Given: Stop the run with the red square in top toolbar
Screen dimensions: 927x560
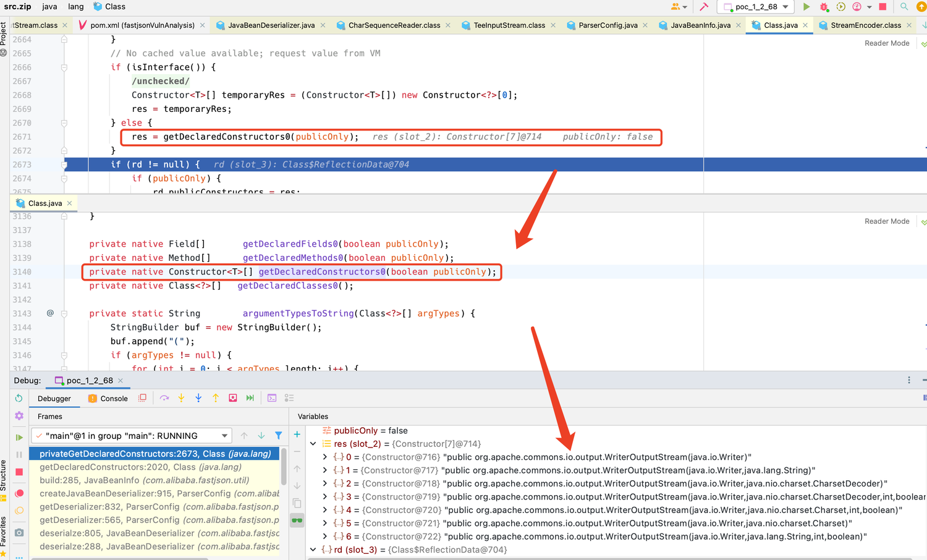Looking at the screenshot, I should pyautogui.click(x=883, y=7).
